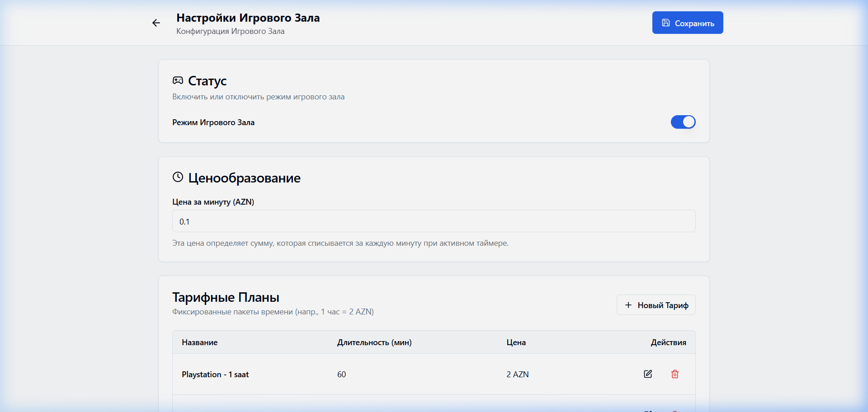Screen dimensions: 868x412
Task: Click the Название column header
Action: pos(199,342)
